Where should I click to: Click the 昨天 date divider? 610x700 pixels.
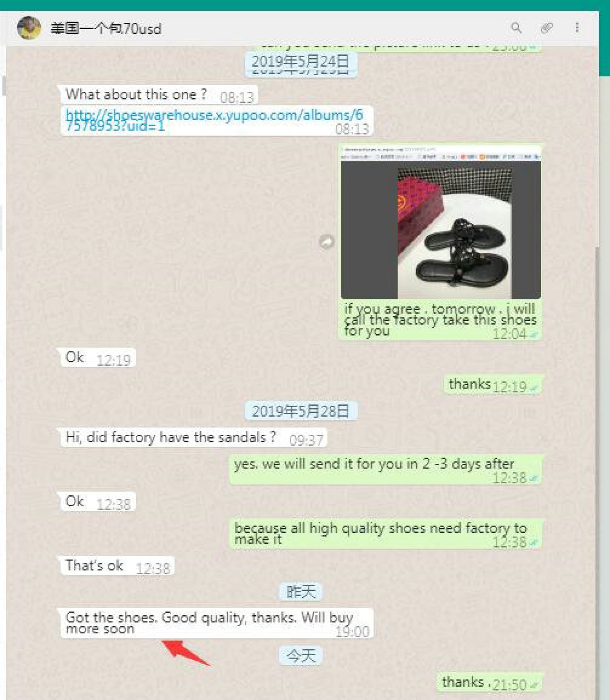(301, 592)
